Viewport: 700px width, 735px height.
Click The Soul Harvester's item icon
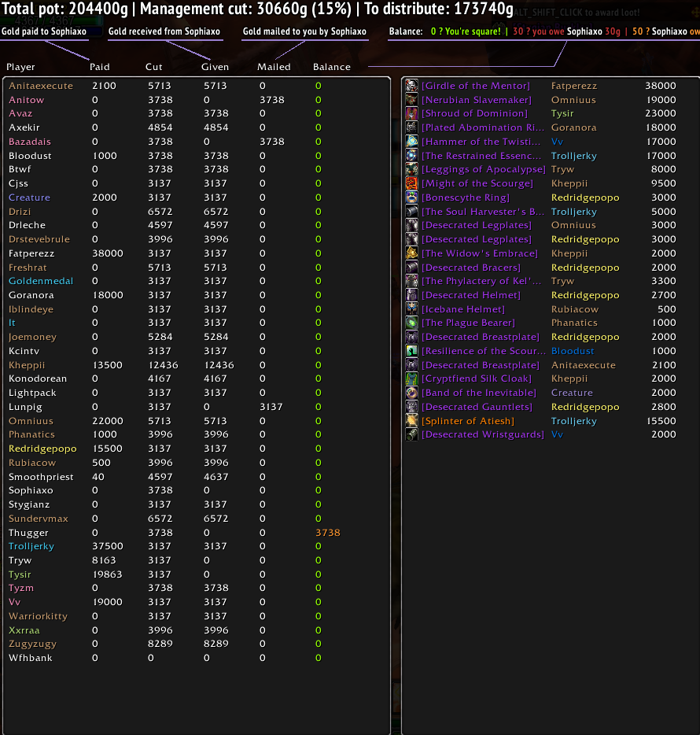coord(411,212)
